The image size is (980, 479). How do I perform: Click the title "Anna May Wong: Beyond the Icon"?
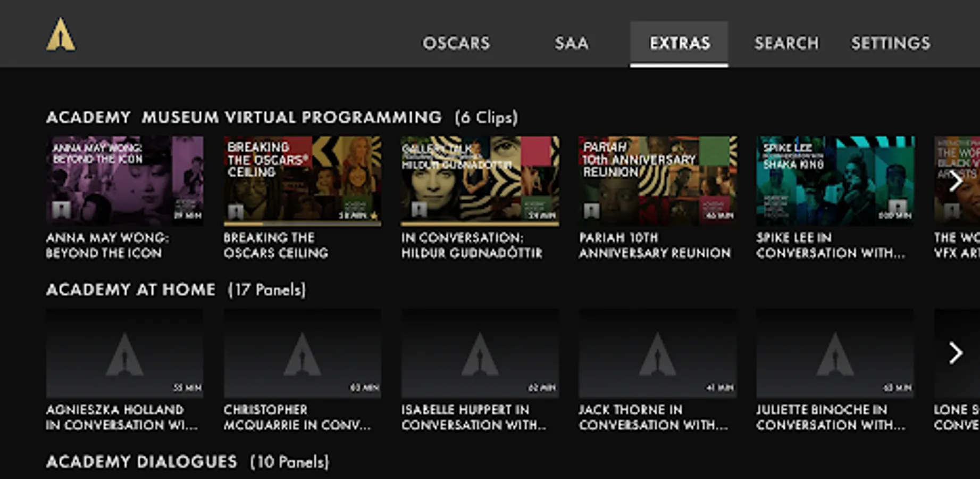(x=107, y=245)
